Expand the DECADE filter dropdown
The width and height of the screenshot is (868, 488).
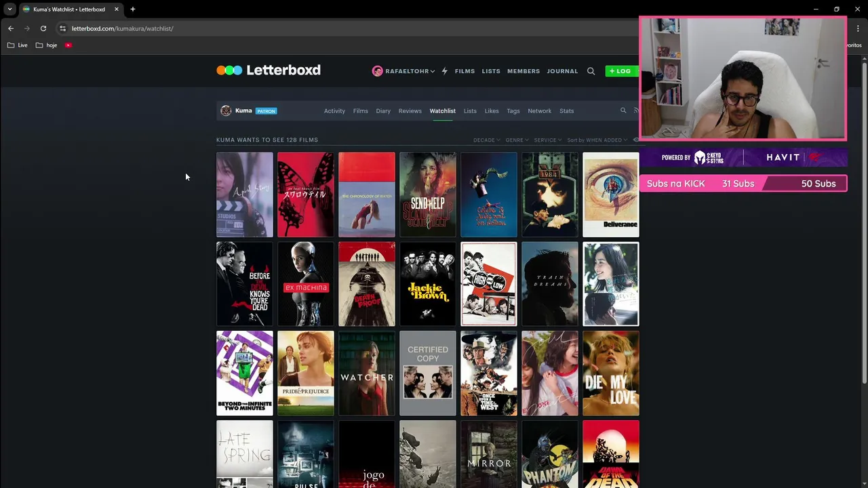pyautogui.click(x=486, y=140)
